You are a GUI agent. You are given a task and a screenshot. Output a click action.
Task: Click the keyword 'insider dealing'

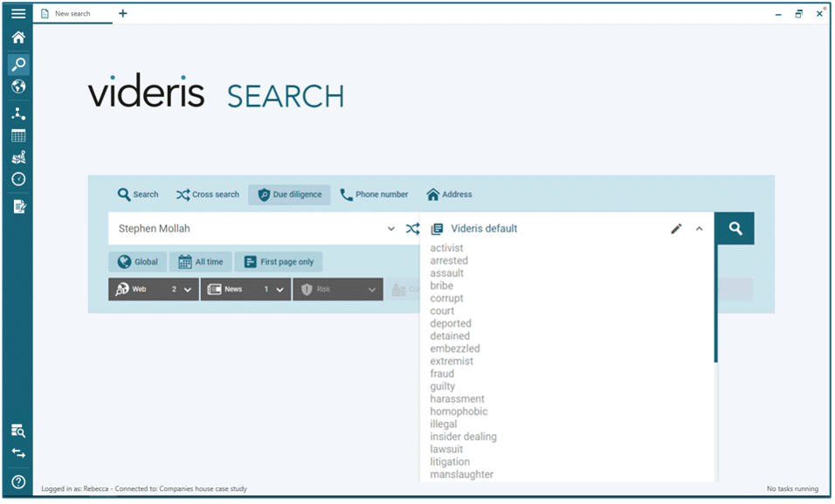coord(463,437)
